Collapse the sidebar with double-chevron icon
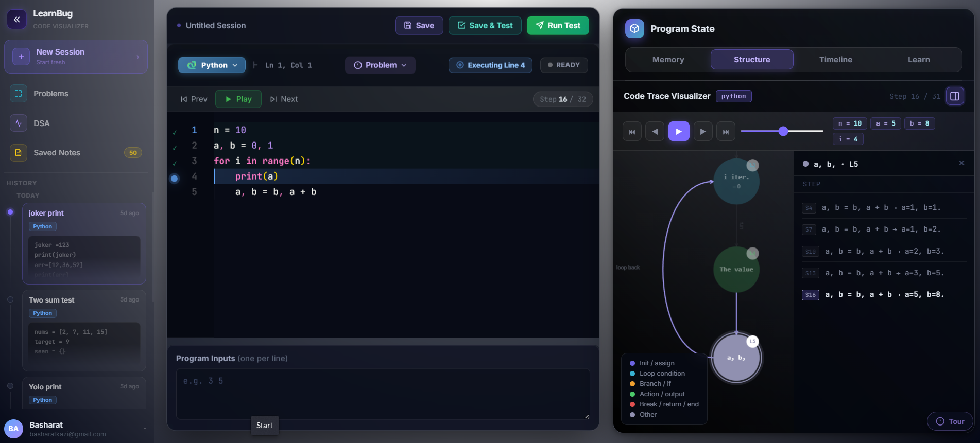This screenshot has width=980, height=443. point(16,20)
